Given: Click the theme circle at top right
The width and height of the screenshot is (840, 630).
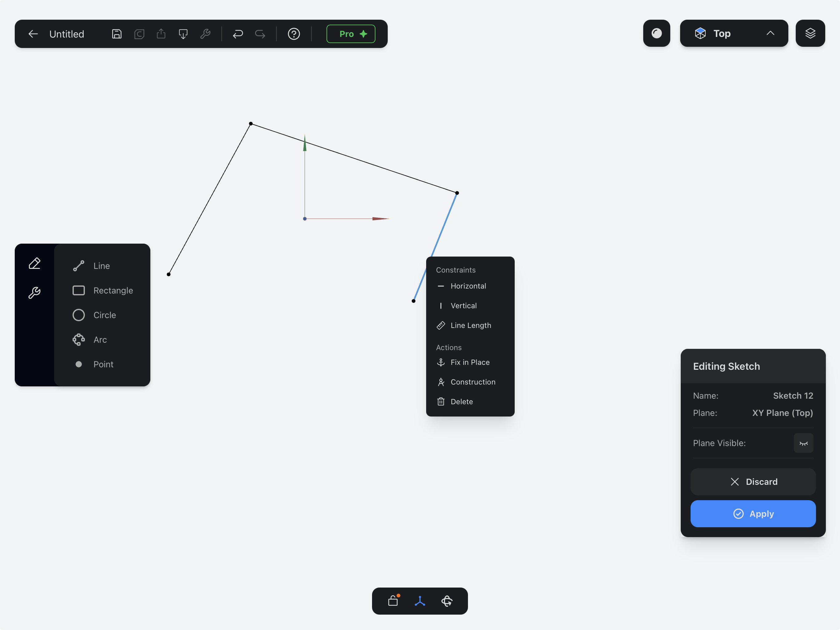Looking at the screenshot, I should click(x=656, y=34).
